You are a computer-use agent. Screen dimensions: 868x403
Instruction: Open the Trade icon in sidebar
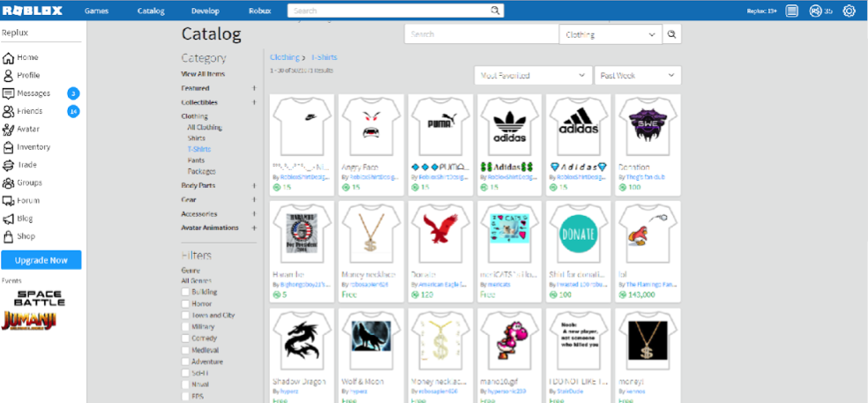coord(9,165)
